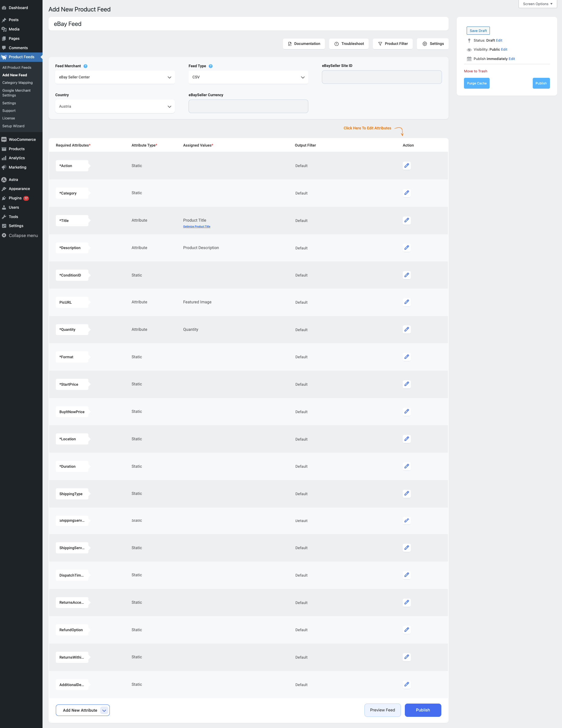Edit the BuyItNowPrice attribute
Screen dimensions: 562x728
407,411
